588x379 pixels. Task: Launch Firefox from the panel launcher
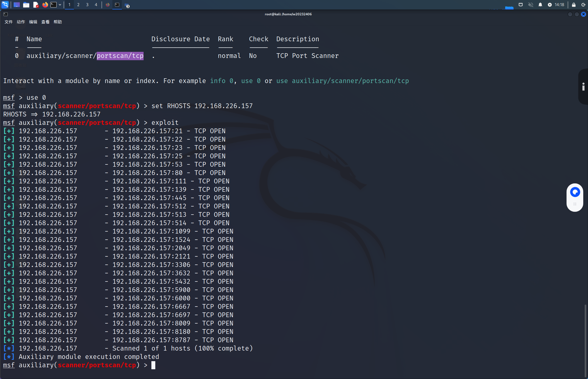click(x=45, y=5)
